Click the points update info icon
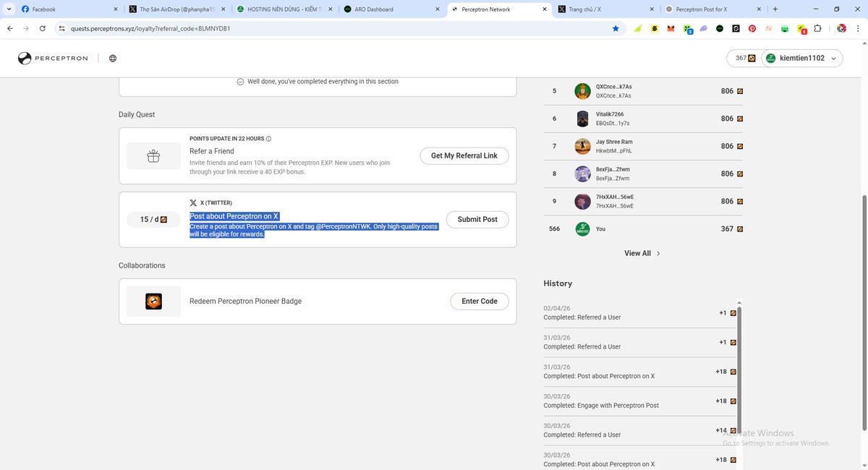This screenshot has height=470, width=868. click(x=268, y=138)
